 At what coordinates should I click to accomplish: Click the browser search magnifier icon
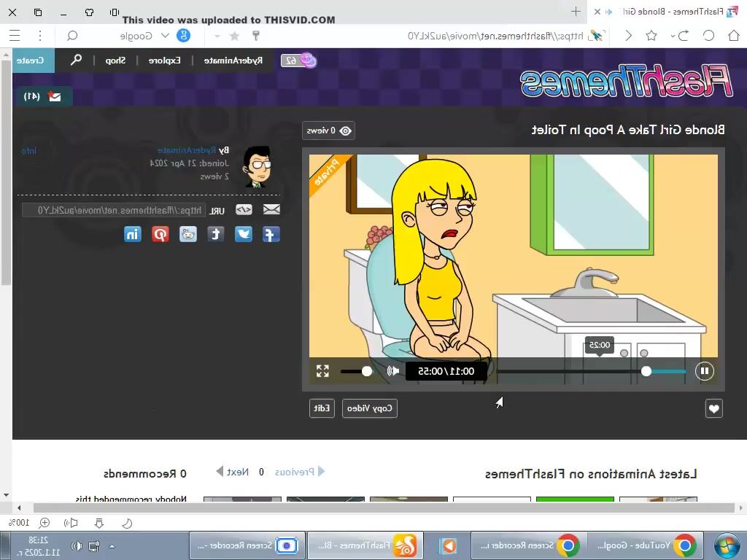[x=72, y=36]
